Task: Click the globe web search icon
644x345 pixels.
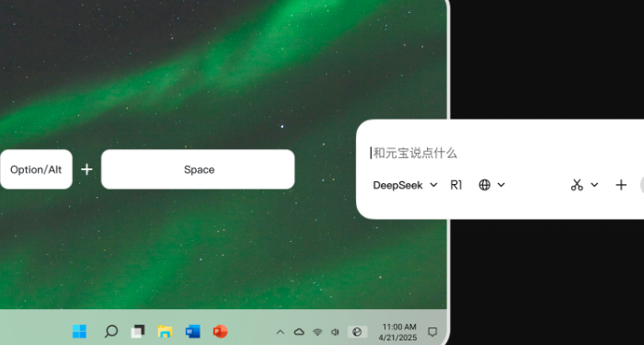Action: [x=485, y=185]
